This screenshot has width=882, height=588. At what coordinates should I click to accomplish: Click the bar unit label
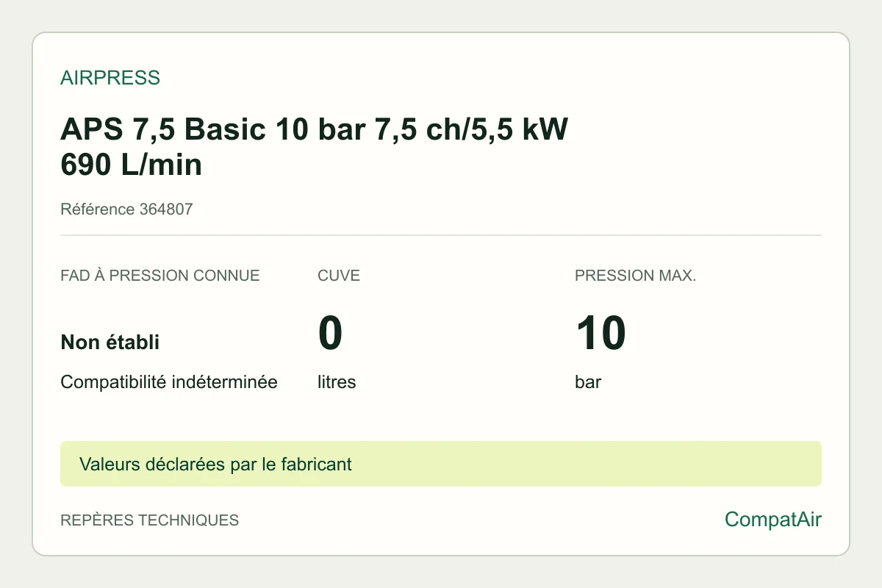(x=588, y=383)
